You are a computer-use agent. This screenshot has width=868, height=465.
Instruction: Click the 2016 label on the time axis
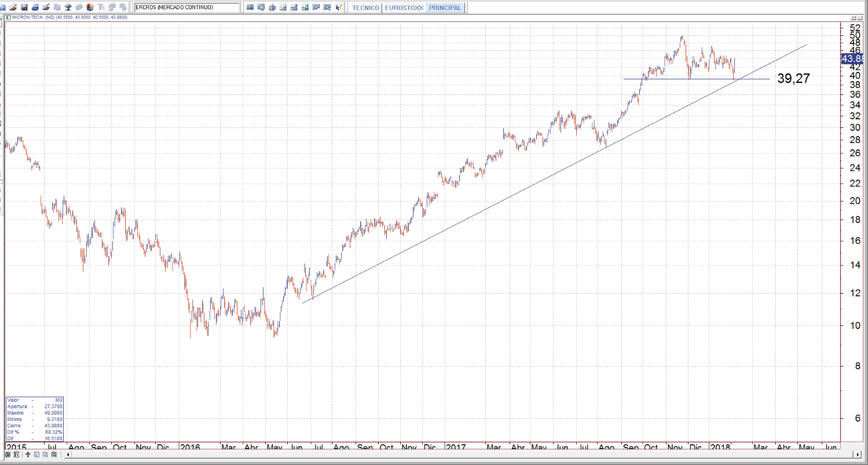(191, 448)
